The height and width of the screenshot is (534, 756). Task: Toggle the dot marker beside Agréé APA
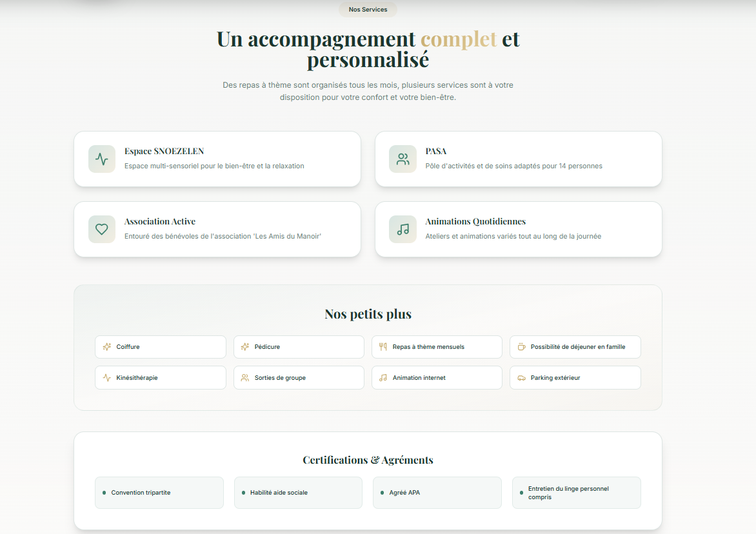point(383,492)
